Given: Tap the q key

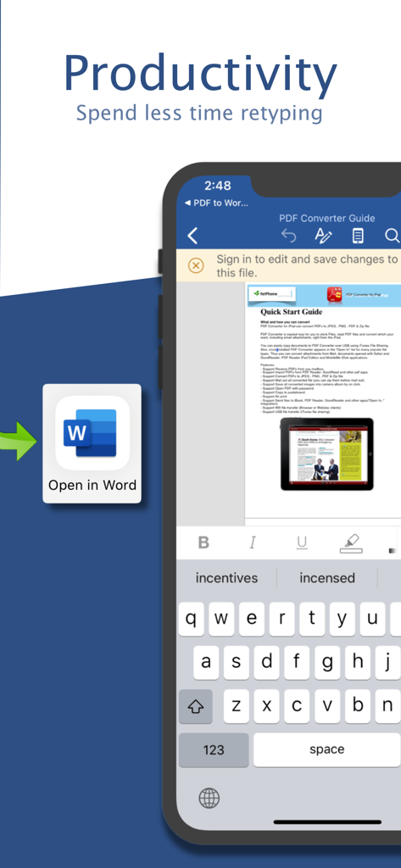Looking at the screenshot, I should tap(191, 618).
